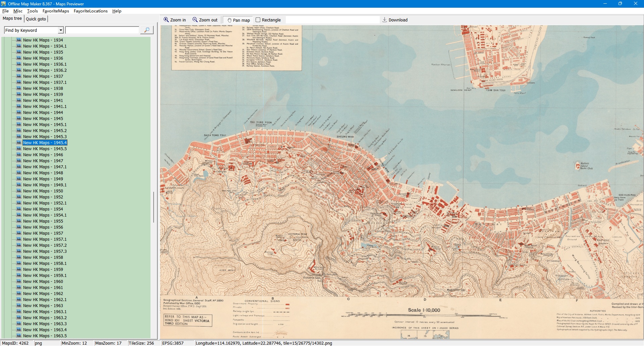Click the Download arrow icon

tap(385, 20)
